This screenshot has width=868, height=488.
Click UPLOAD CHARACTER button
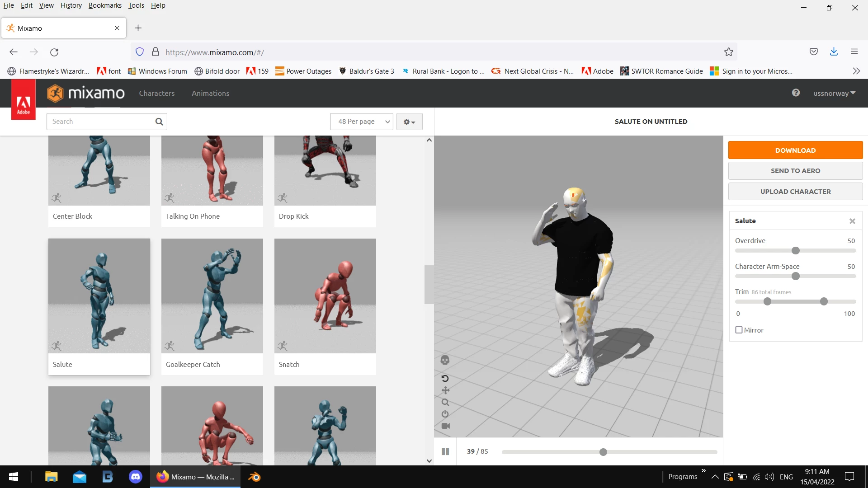pos(795,191)
